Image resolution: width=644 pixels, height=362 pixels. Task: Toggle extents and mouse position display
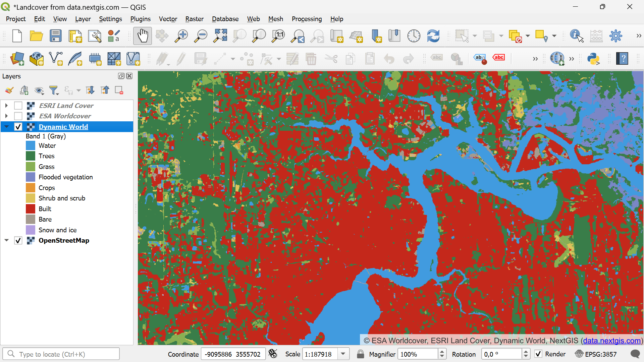tap(273, 354)
